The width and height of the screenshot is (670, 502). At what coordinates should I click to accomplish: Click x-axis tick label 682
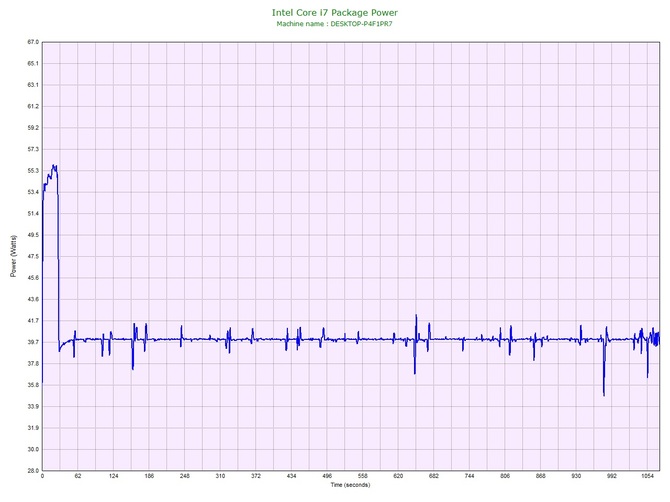(x=434, y=476)
